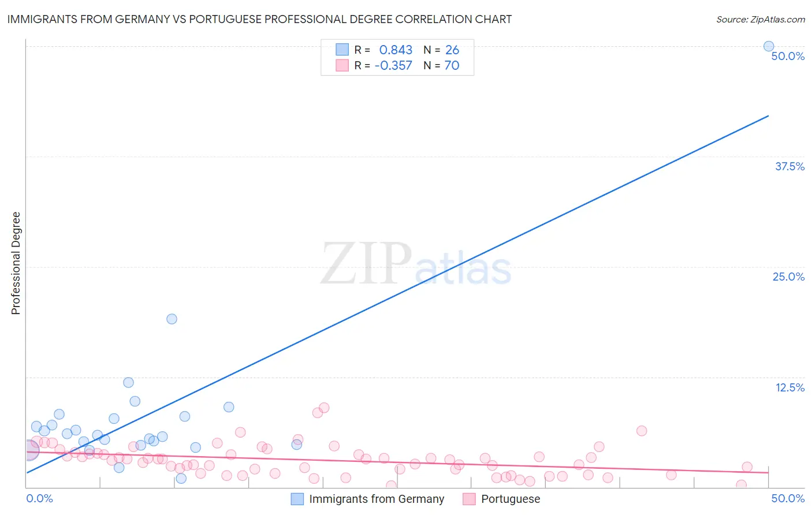
Task: Select the Portuguese legend label at the bottom
Action: coord(511,499)
